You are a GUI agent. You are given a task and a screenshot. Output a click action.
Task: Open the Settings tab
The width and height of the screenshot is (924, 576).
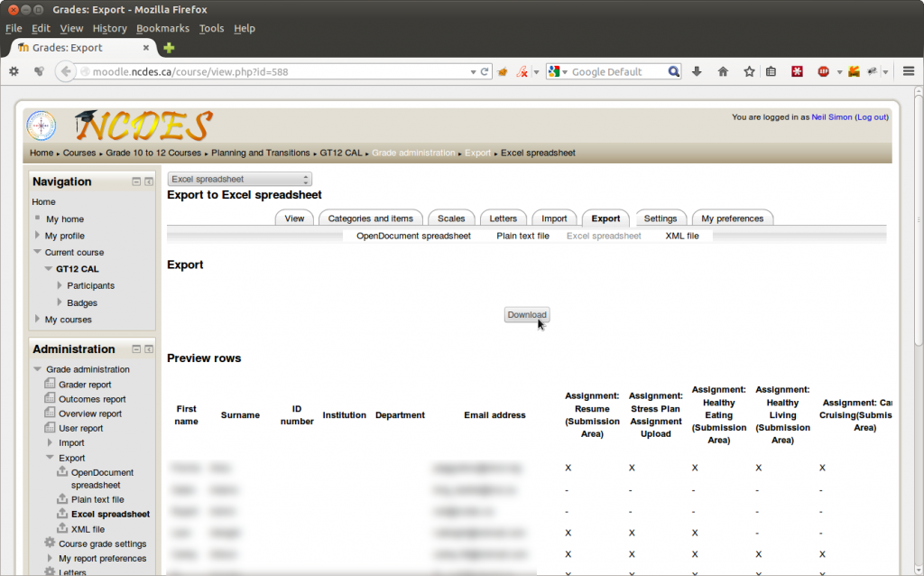pyautogui.click(x=660, y=218)
